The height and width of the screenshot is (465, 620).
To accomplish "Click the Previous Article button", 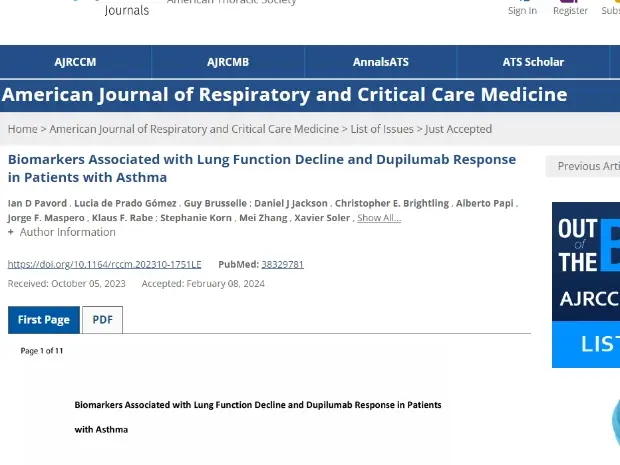I will [588, 166].
